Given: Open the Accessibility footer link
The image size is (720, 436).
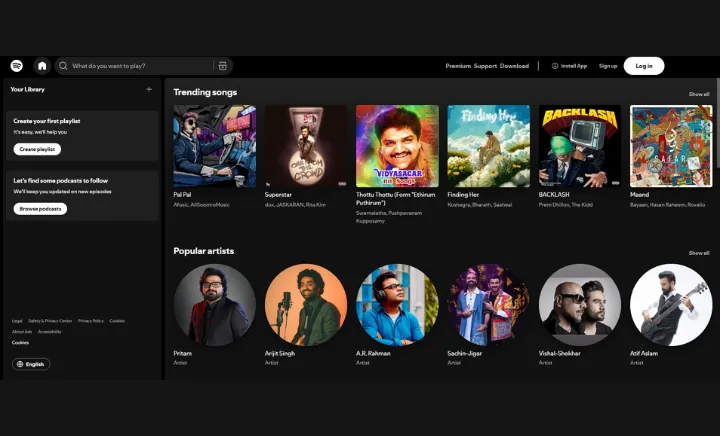Looking at the screenshot, I should [50, 332].
